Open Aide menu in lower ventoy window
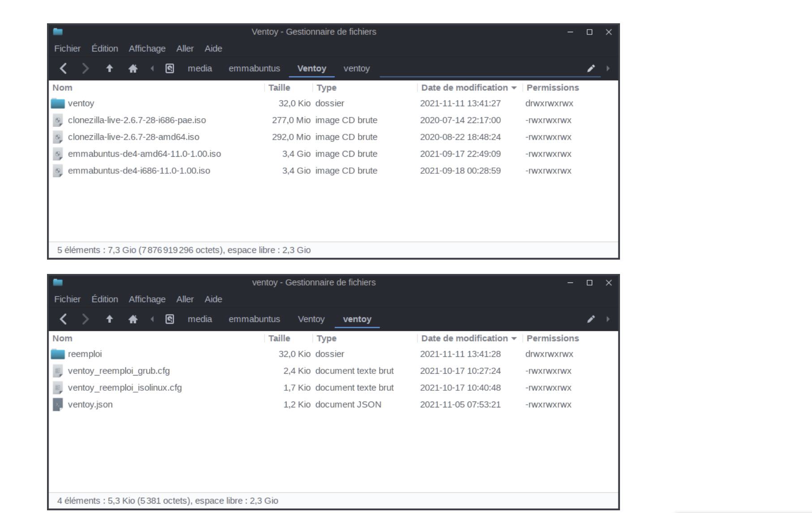This screenshot has height=513, width=812. coord(214,299)
